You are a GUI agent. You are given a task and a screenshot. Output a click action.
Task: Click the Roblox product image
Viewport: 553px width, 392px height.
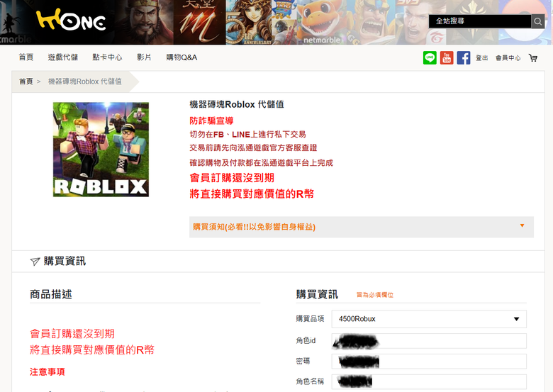pyautogui.click(x=101, y=150)
